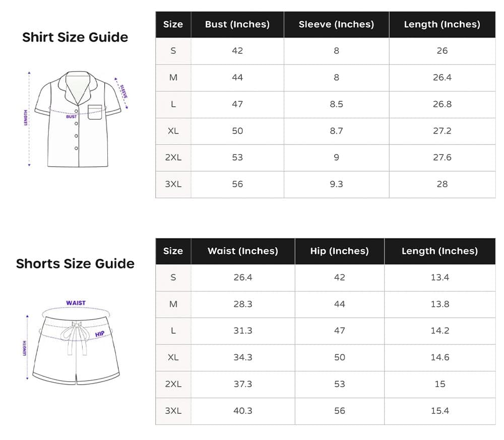Click the 26.4 waist value for size S
The width and height of the screenshot is (504, 440).
243,277
